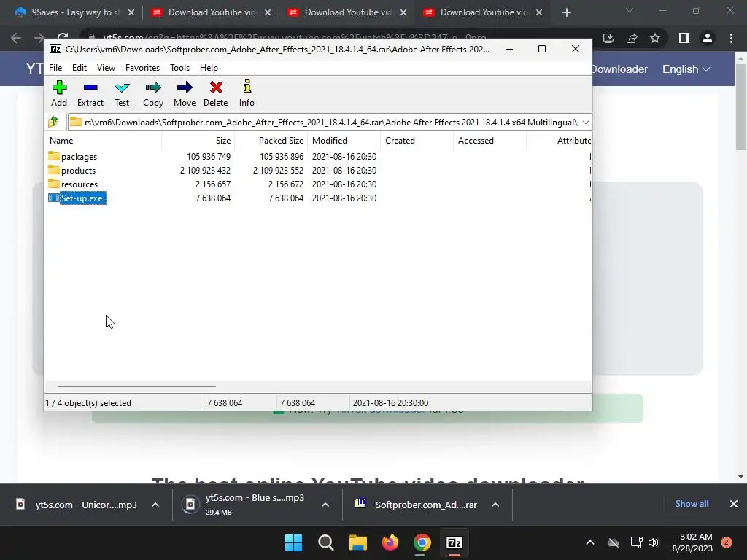
Task: Expand options for Unicor mp3 download
Action: 155,505
